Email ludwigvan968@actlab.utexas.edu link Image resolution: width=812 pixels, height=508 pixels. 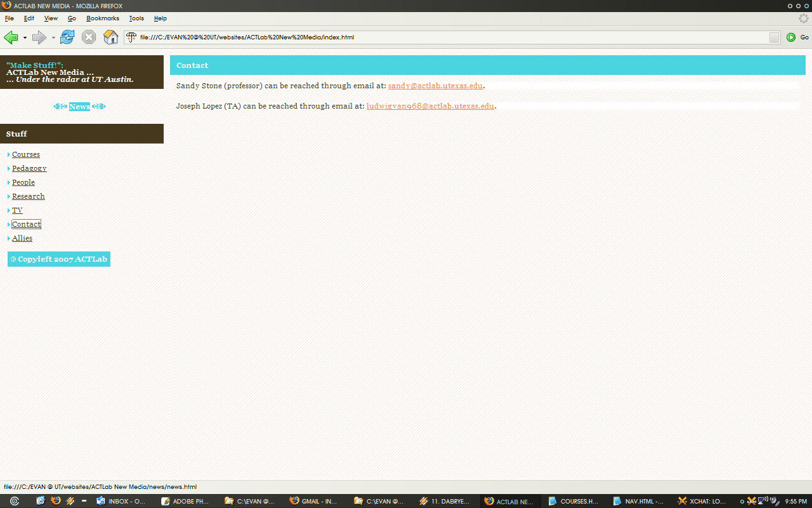tap(430, 106)
